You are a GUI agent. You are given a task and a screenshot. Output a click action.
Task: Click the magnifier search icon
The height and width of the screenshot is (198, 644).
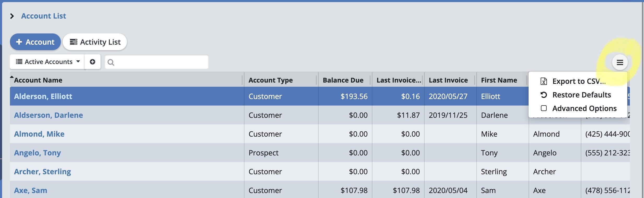[x=111, y=62]
